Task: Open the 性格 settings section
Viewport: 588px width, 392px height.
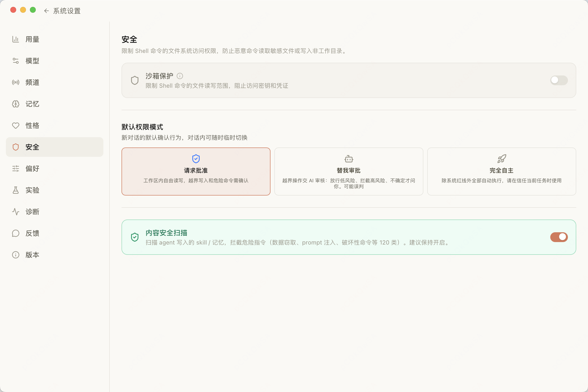Action: pos(54,125)
